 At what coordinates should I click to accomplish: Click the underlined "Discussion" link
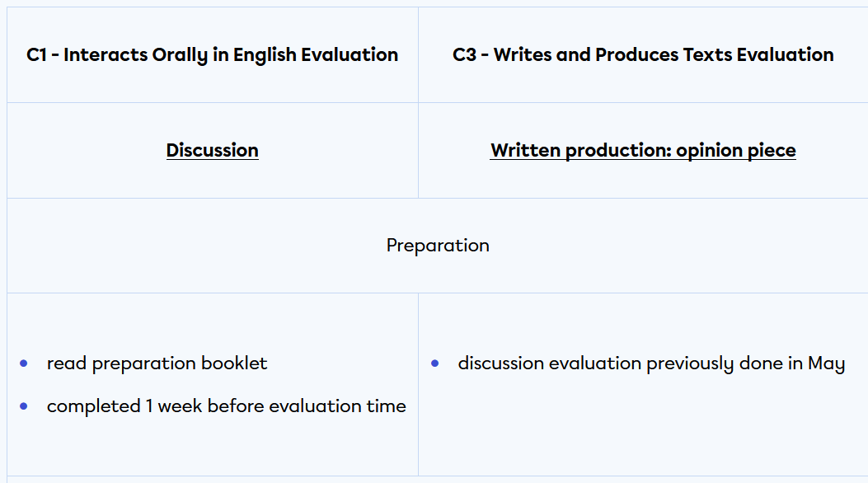click(212, 150)
